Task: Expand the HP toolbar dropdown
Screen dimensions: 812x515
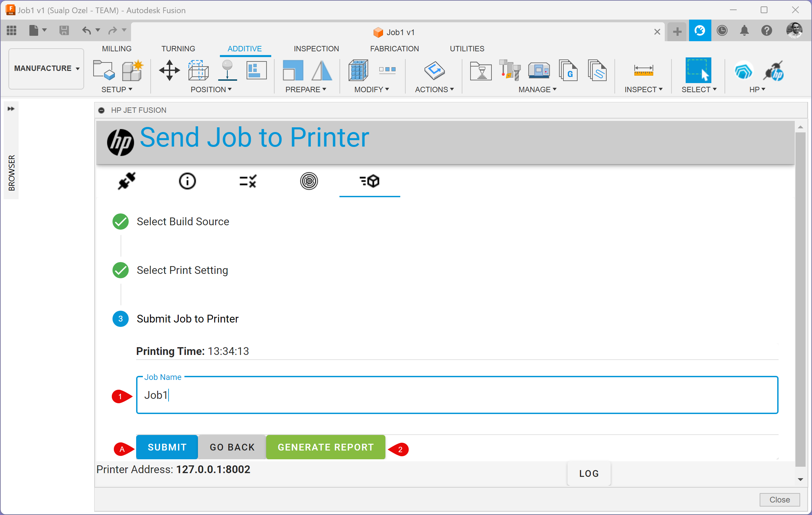Action: tap(757, 89)
